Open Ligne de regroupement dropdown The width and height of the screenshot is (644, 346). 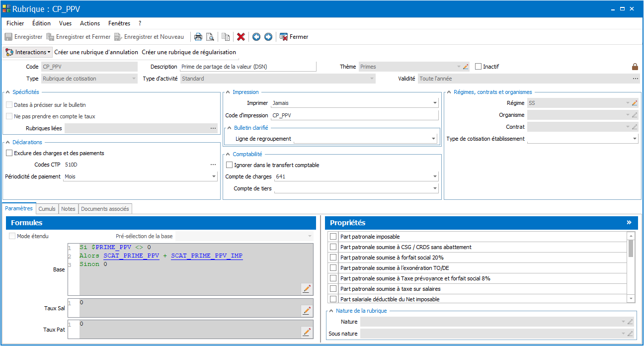click(433, 139)
